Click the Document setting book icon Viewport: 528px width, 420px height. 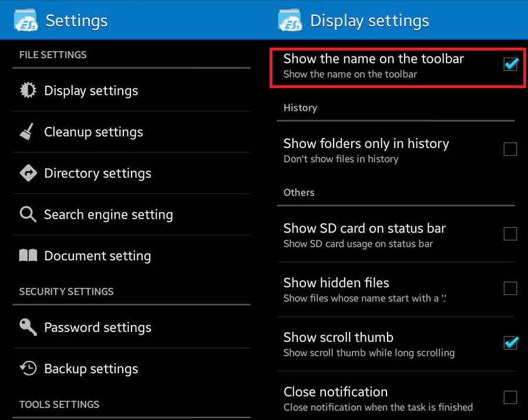[28, 256]
